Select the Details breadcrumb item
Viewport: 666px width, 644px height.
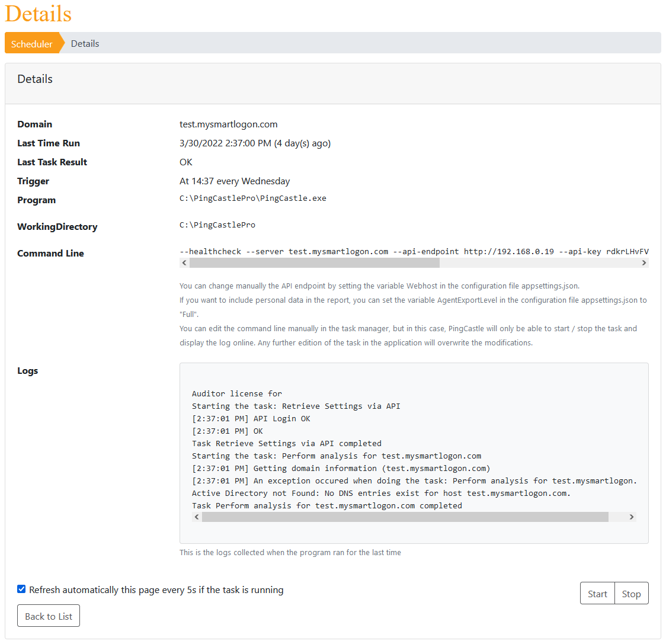click(x=85, y=43)
